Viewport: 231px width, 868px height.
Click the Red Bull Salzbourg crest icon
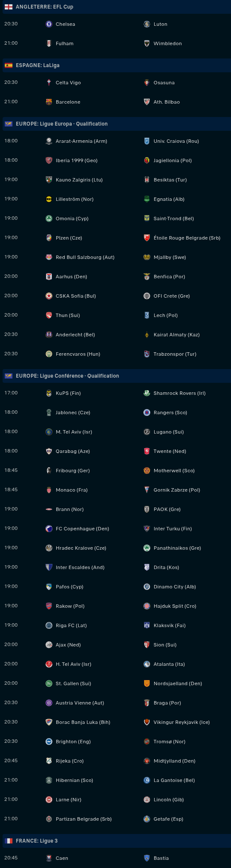coord(49,257)
